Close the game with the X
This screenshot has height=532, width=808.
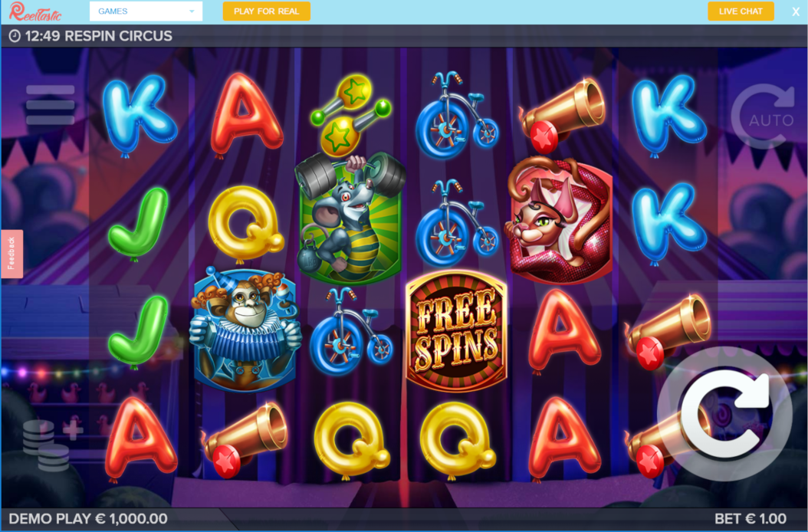(x=796, y=11)
